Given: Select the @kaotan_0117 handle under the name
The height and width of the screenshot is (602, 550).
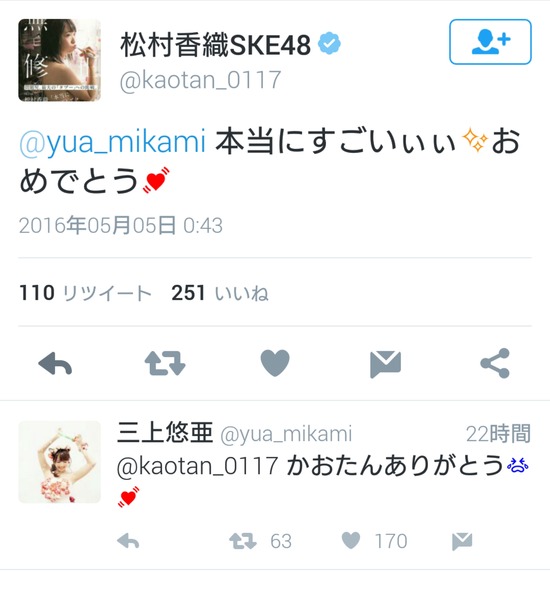Looking at the screenshot, I should click(200, 80).
